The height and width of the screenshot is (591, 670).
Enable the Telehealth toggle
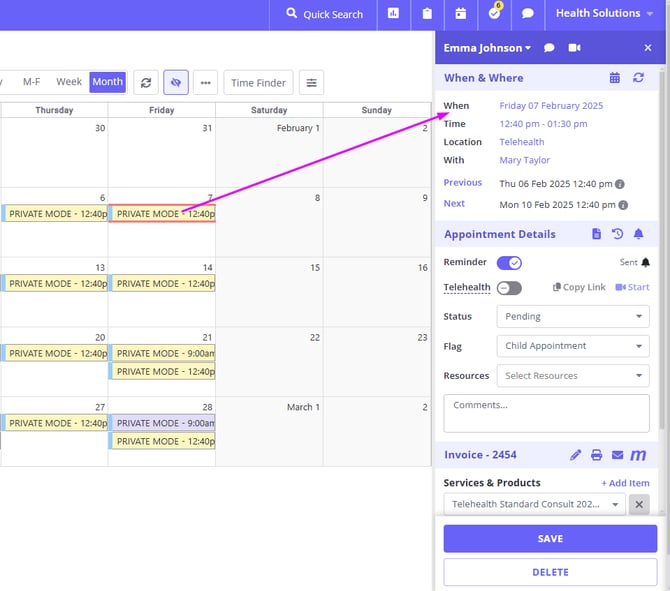pyautogui.click(x=509, y=288)
